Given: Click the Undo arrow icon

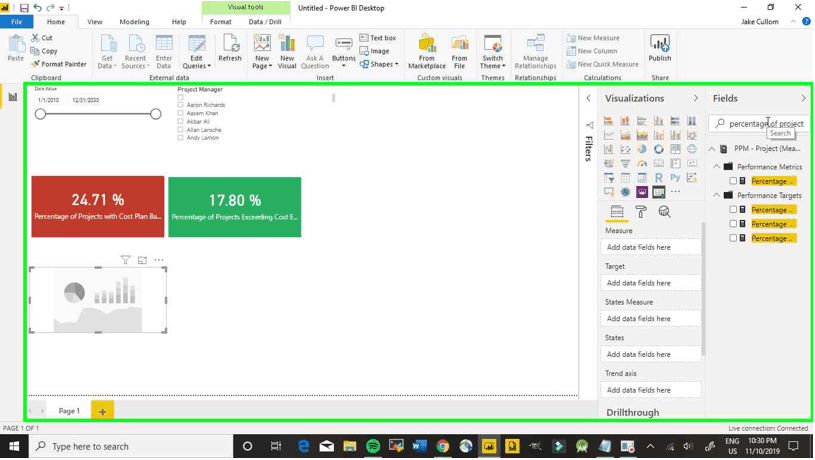Looking at the screenshot, I should (37, 8).
